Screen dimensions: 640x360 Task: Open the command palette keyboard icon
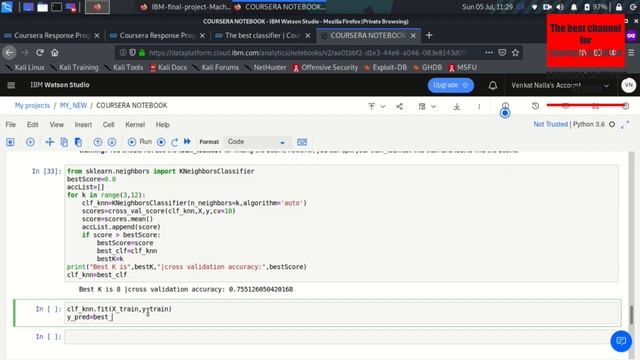pyautogui.click(x=302, y=142)
